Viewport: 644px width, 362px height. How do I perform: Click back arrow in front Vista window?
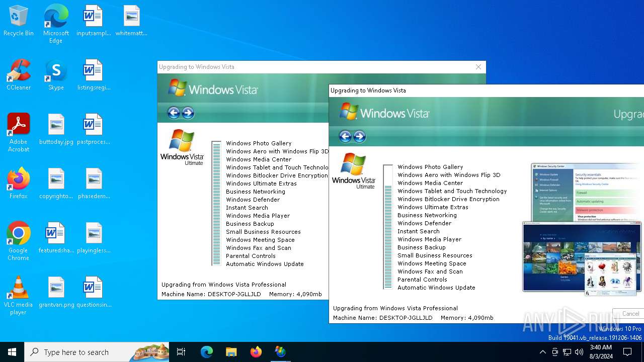pos(345,136)
